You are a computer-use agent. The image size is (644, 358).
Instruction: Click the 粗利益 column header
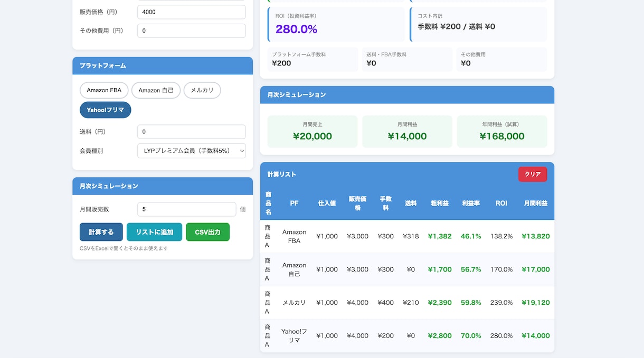tap(440, 203)
